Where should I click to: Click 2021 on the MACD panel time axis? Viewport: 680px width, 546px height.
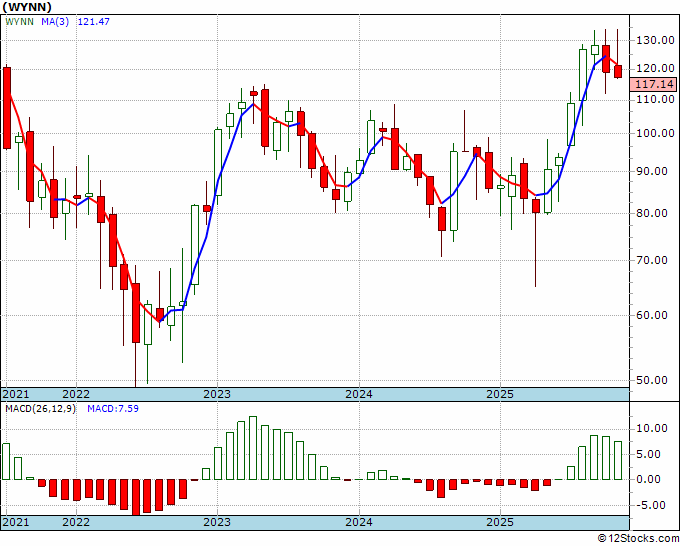[16, 522]
